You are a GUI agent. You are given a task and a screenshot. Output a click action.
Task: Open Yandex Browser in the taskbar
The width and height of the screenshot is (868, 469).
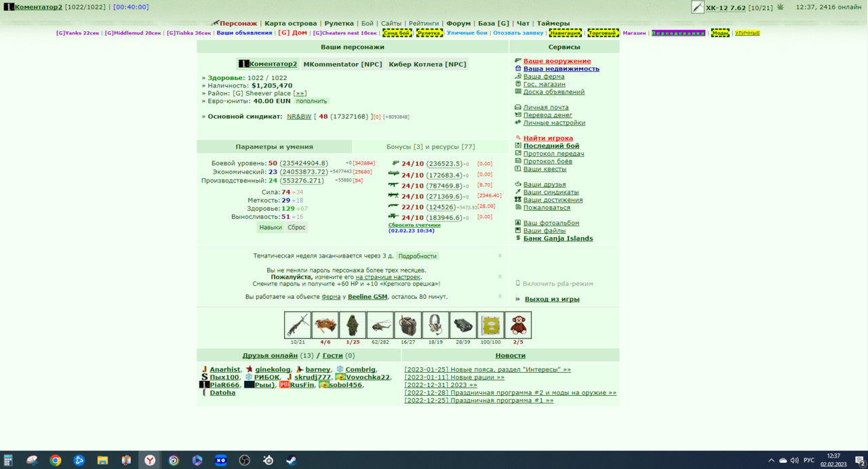click(x=150, y=460)
